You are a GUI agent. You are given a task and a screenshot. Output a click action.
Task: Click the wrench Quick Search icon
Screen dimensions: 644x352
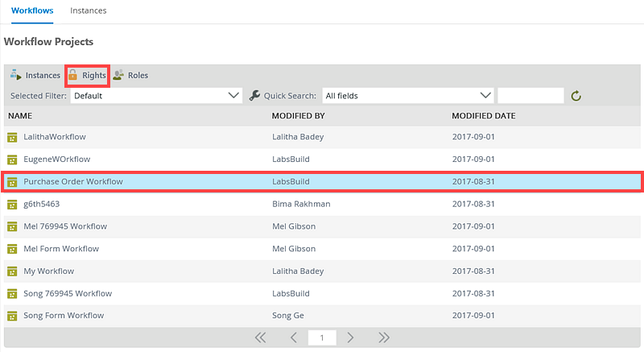[255, 96]
